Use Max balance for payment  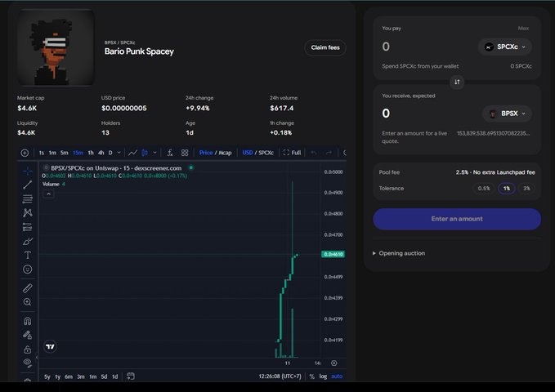tap(523, 29)
